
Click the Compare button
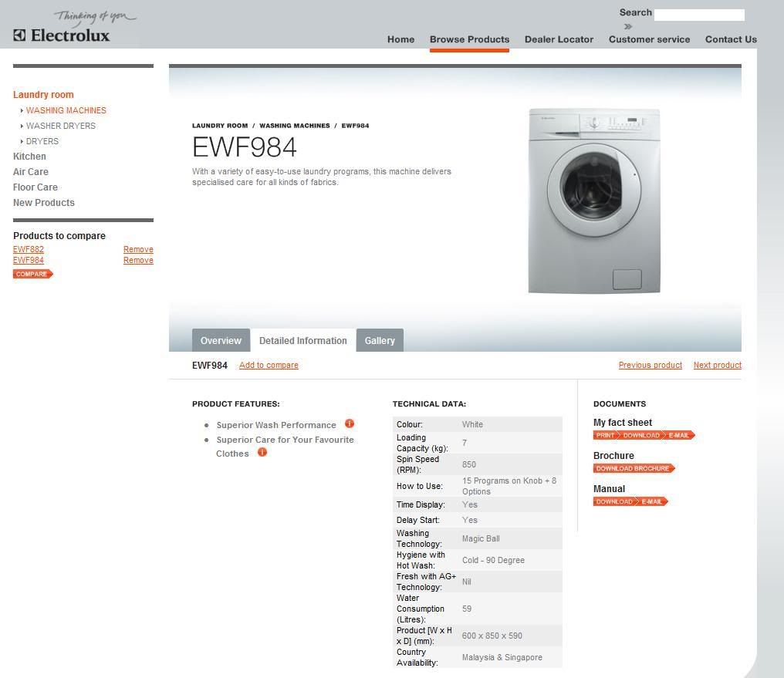click(x=33, y=274)
